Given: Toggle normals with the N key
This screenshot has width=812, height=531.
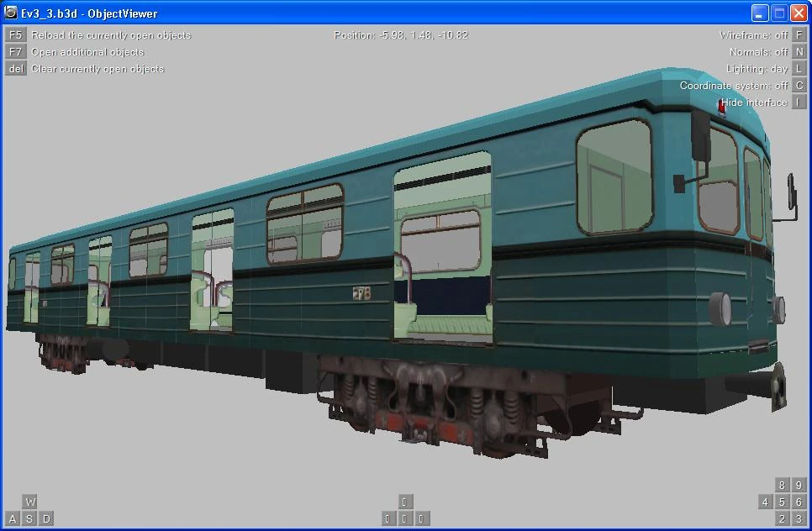Looking at the screenshot, I should coord(799,52).
